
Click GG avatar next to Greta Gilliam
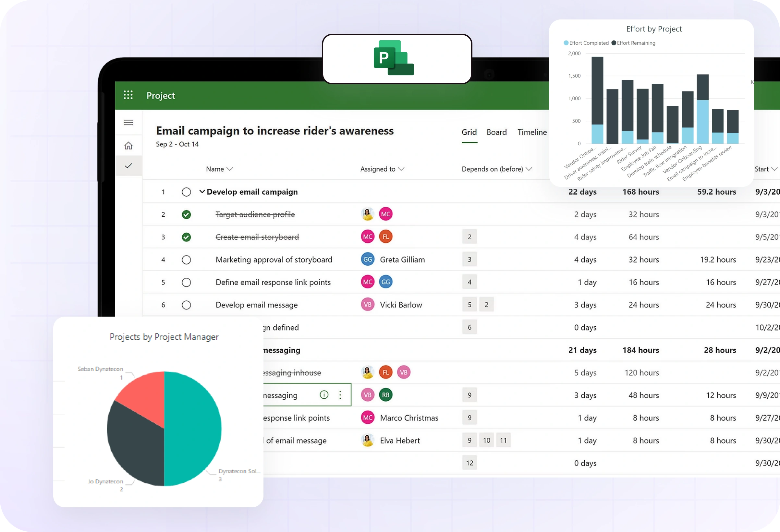[x=368, y=260]
